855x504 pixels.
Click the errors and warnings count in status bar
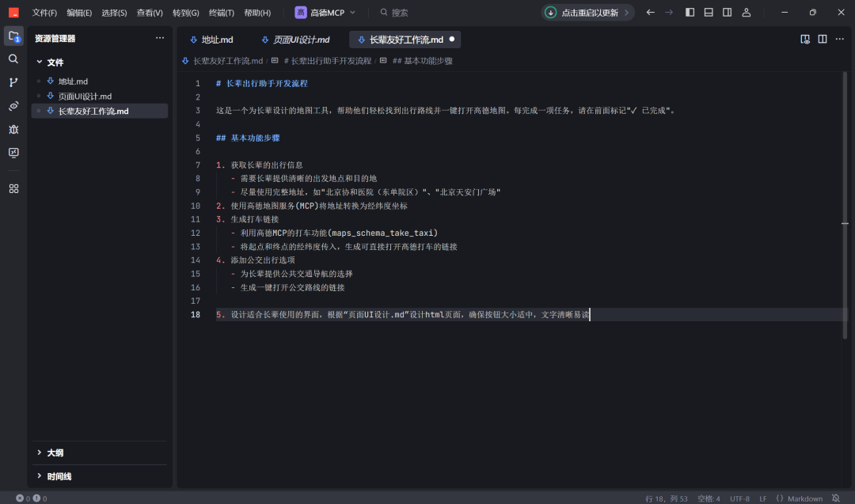pos(31,498)
